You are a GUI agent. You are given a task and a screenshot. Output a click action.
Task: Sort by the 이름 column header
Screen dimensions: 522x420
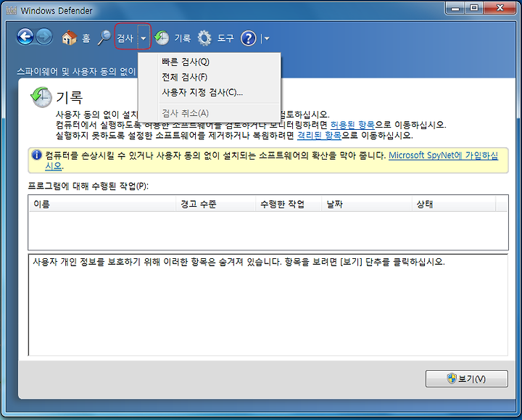(102, 204)
